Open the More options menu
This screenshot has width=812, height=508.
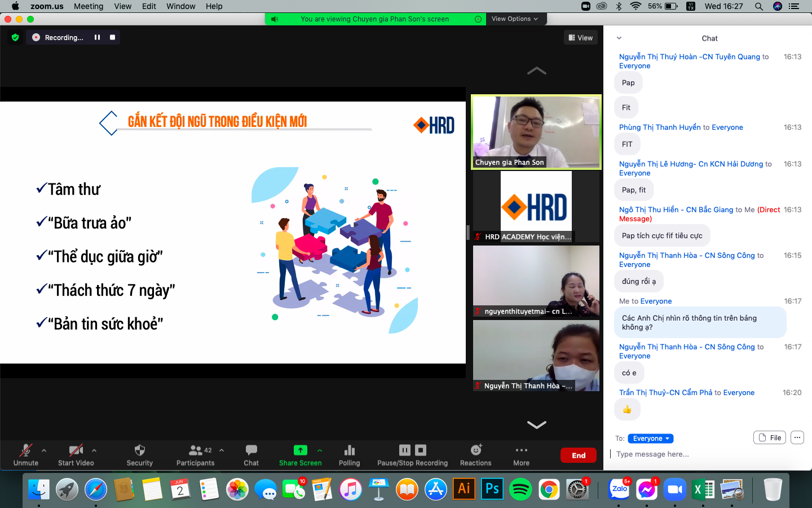point(522,455)
